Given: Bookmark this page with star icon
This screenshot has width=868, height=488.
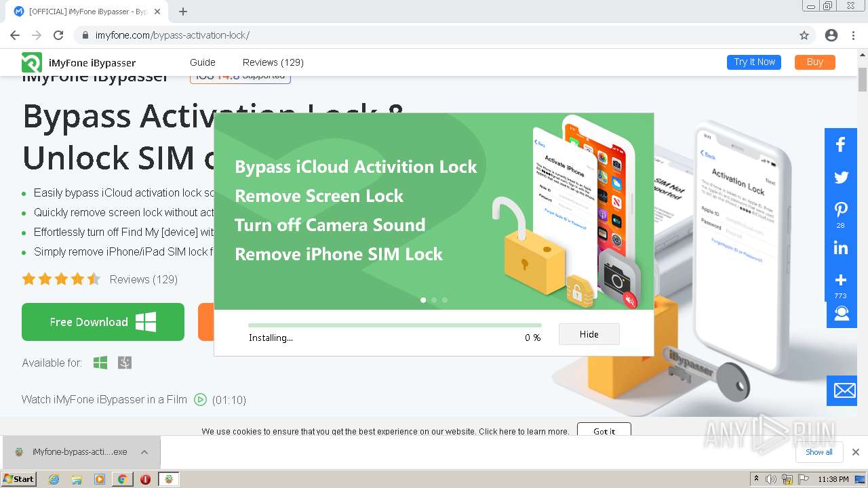Looking at the screenshot, I should [804, 35].
